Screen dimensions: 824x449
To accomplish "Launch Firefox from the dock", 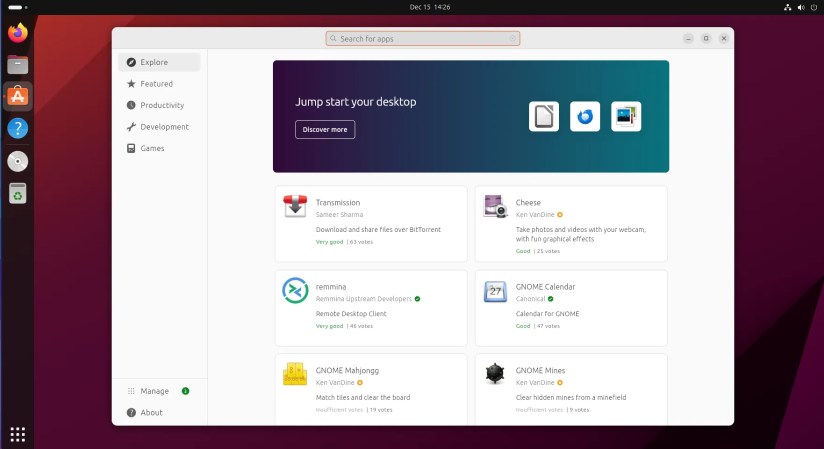I will click(18, 33).
